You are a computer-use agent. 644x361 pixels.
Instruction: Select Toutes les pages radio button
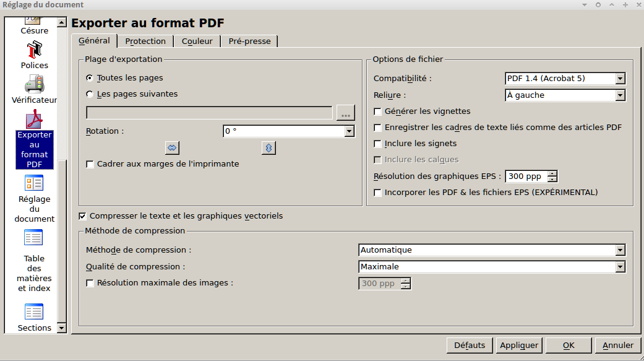point(90,77)
